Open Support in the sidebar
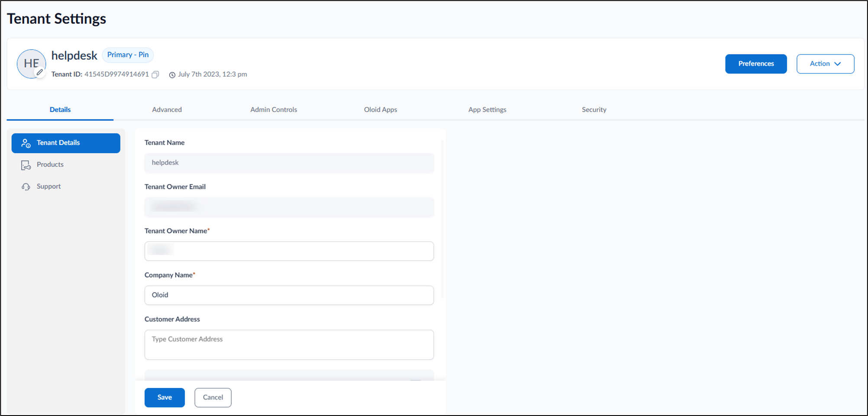Image resolution: width=868 pixels, height=416 pixels. (66, 186)
